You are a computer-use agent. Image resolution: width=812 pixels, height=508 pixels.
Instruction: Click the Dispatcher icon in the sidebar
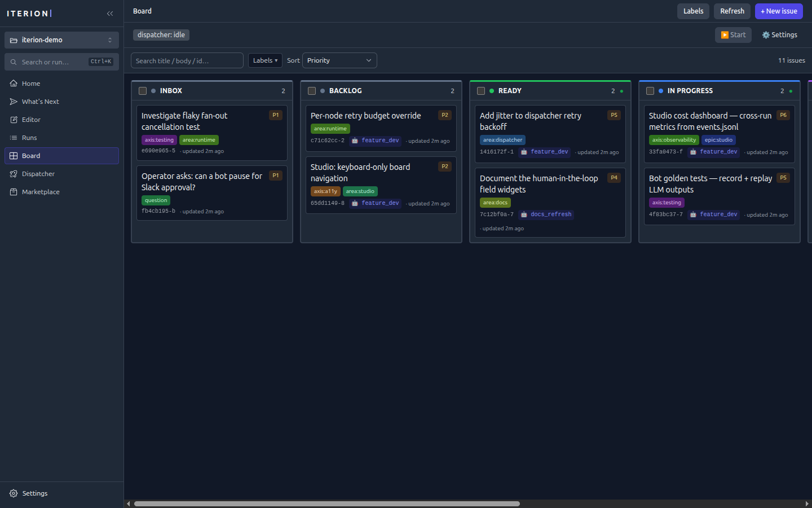click(14, 174)
